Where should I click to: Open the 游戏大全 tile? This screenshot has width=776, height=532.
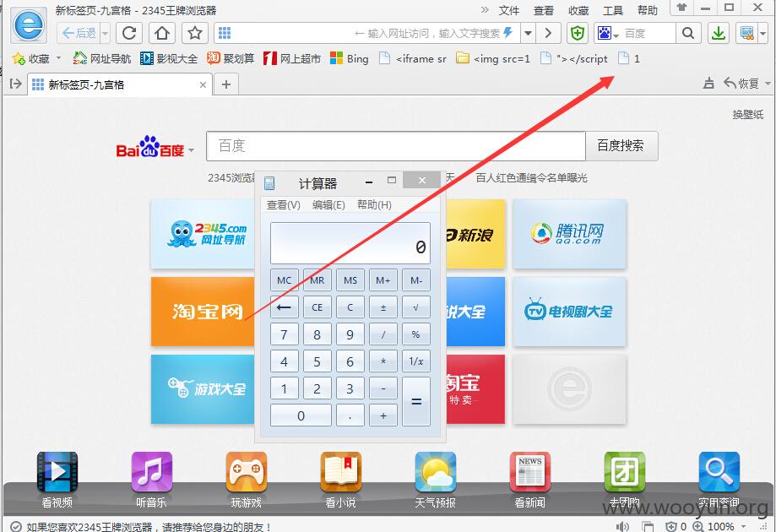coord(203,389)
